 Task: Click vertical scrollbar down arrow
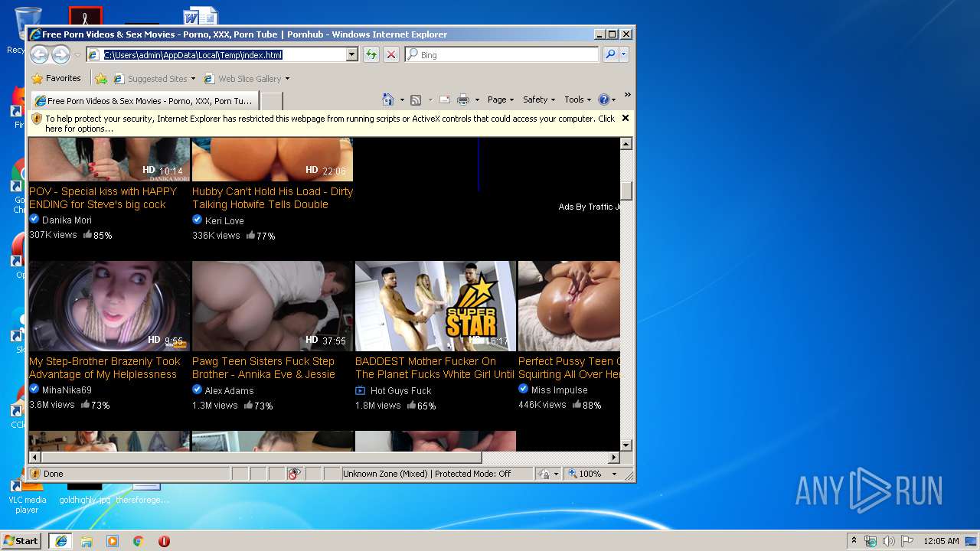pyautogui.click(x=626, y=445)
